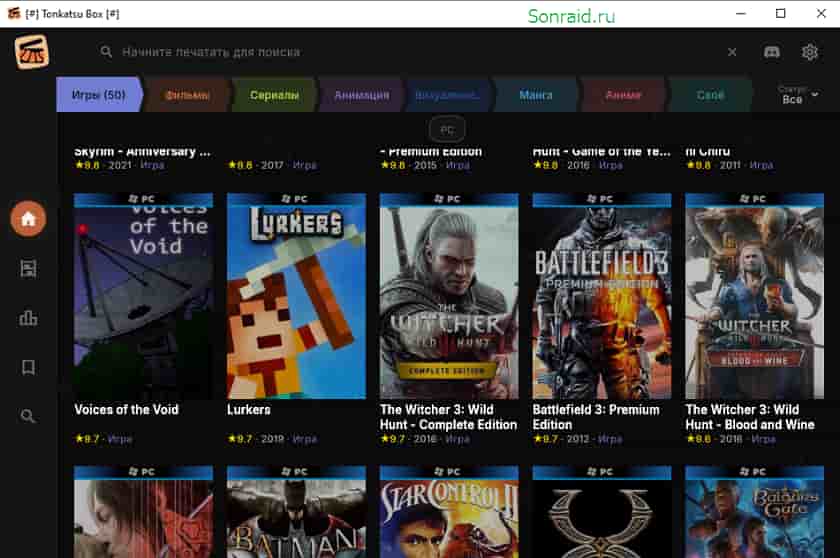Open the statistics bar chart sidebar icon
This screenshot has height=558, width=840.
pyautogui.click(x=28, y=318)
